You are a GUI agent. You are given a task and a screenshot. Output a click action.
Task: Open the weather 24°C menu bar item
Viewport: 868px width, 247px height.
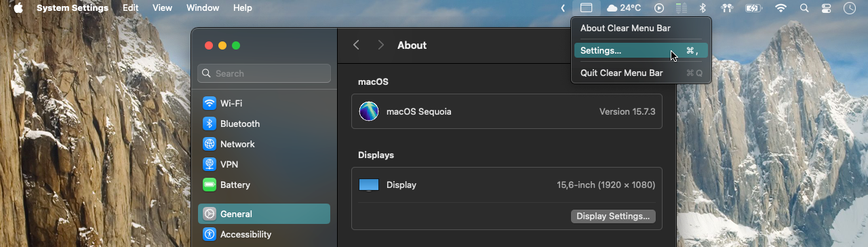pyautogui.click(x=624, y=8)
